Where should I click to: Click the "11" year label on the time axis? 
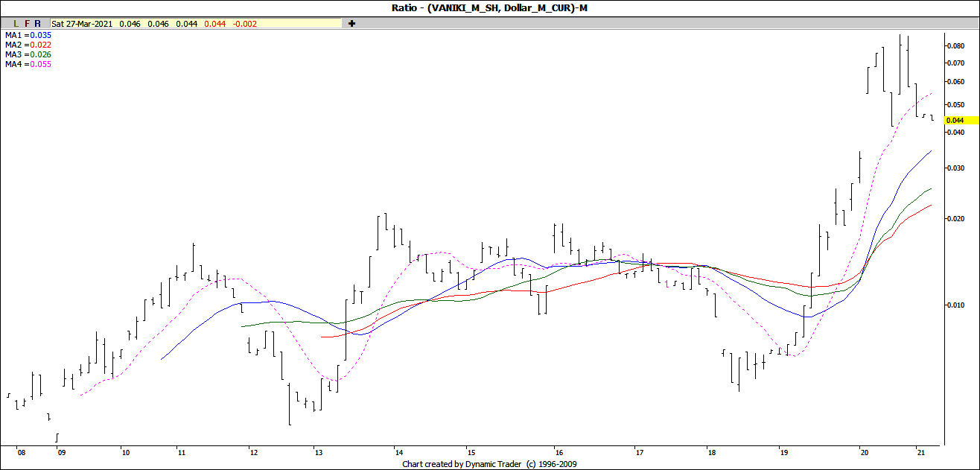pos(181,453)
